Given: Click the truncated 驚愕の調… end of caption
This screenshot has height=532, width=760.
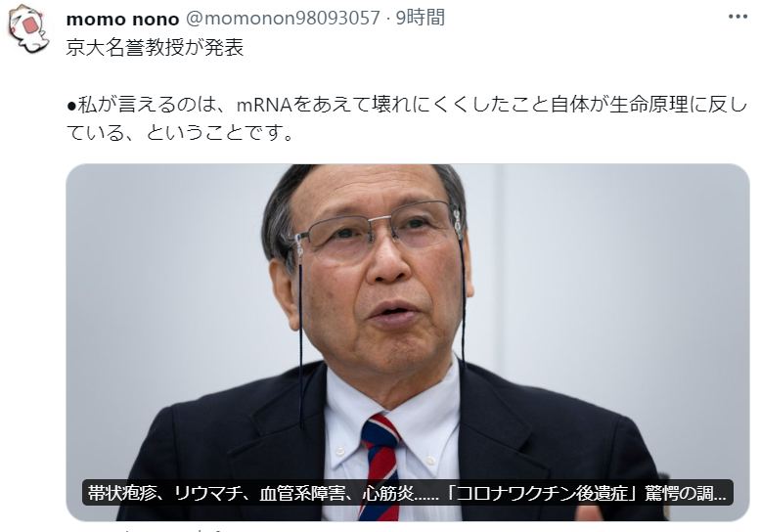Looking at the screenshot, I should pyautogui.click(x=686, y=493).
